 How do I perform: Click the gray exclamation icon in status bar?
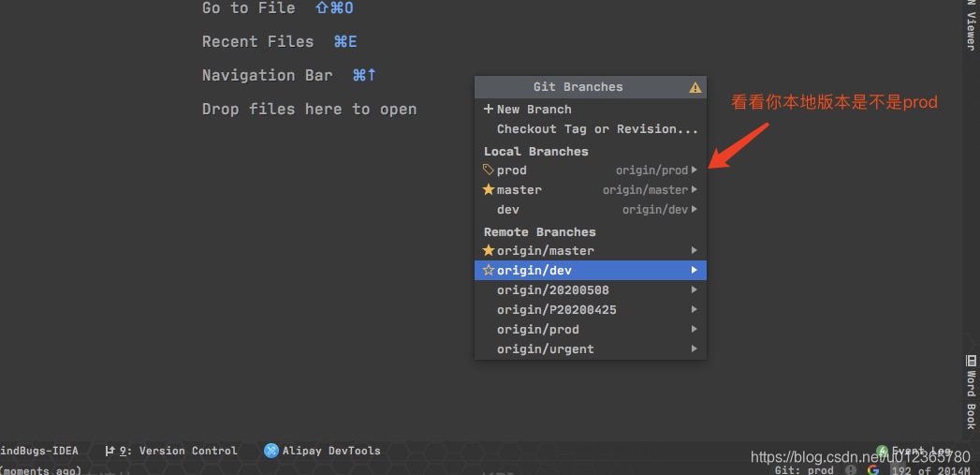tap(851, 470)
